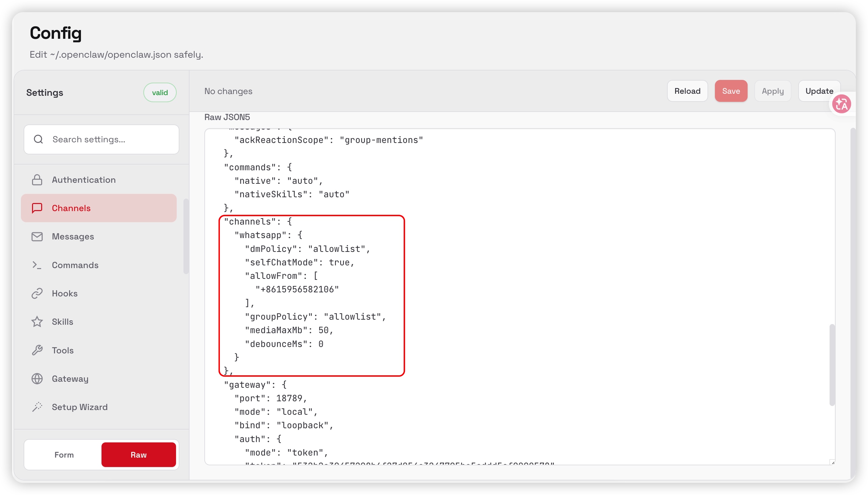
Task: Click the pink translate floating icon
Action: coord(841,104)
